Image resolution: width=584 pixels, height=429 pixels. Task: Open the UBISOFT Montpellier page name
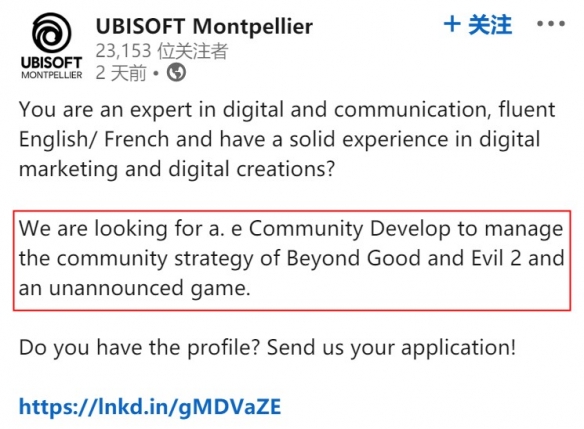pyautogui.click(x=204, y=26)
